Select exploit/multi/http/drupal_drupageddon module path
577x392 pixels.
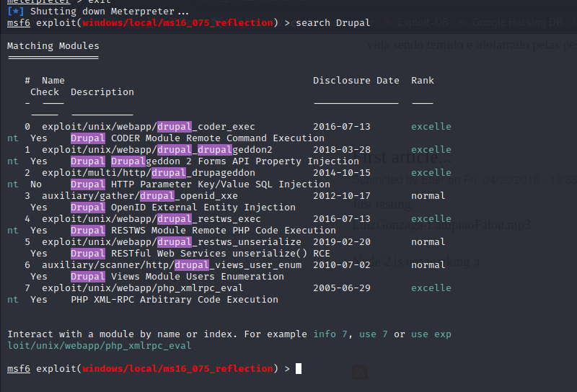149,173
